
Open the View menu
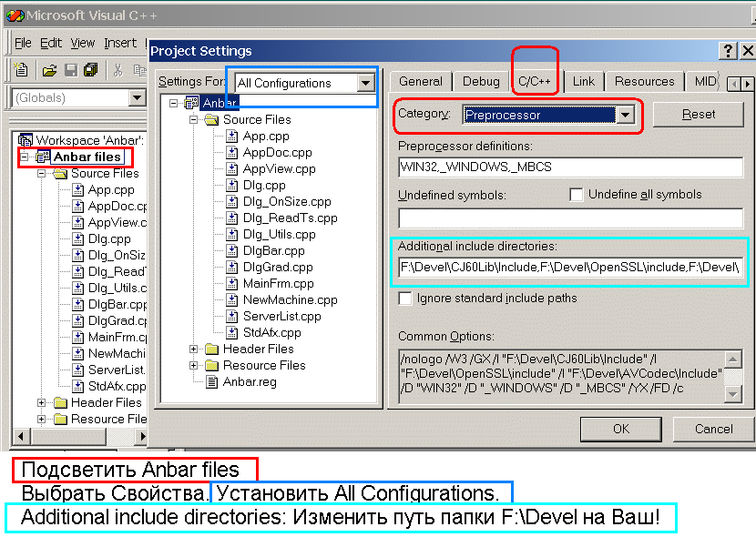83,43
